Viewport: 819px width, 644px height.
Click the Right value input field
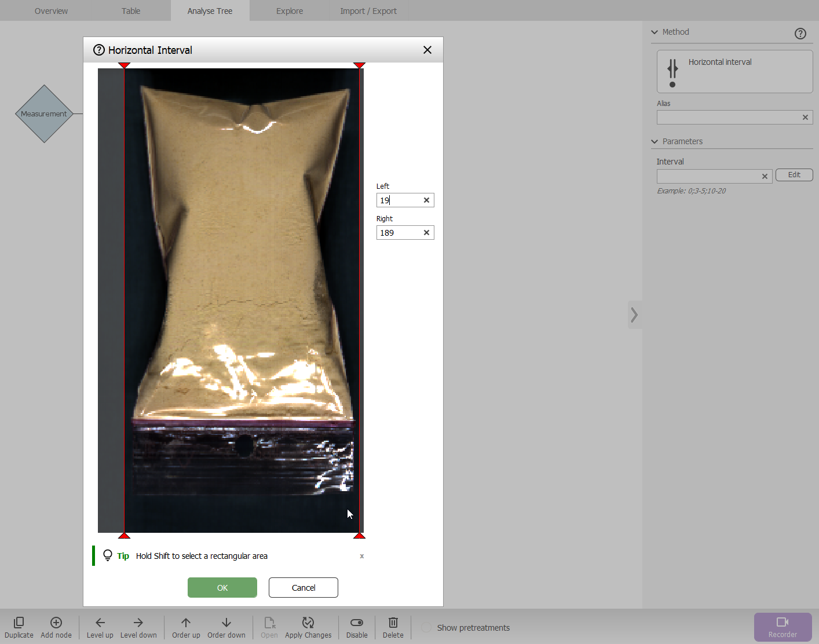point(399,233)
